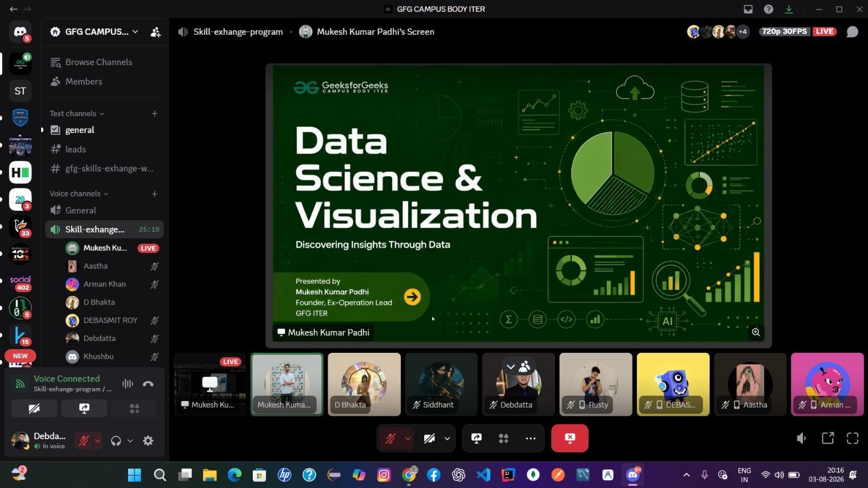Open audio output options arrow beside headphones
The height and width of the screenshot is (488, 868).
point(130,441)
